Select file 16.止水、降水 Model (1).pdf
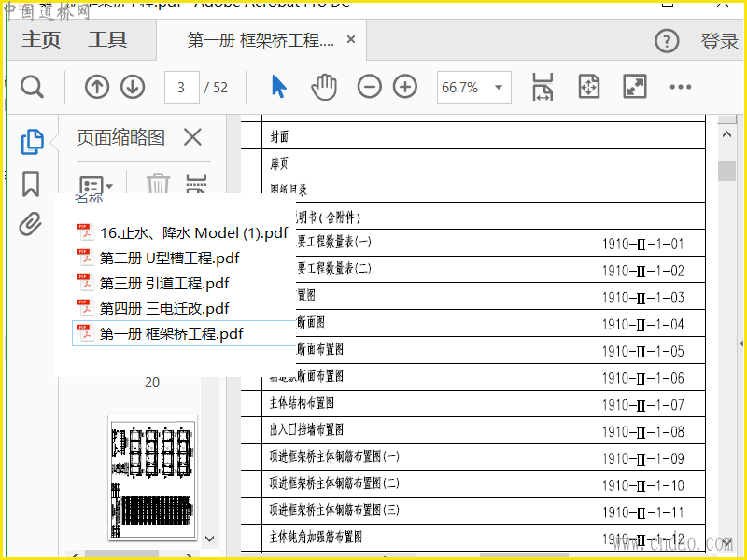 (x=184, y=232)
